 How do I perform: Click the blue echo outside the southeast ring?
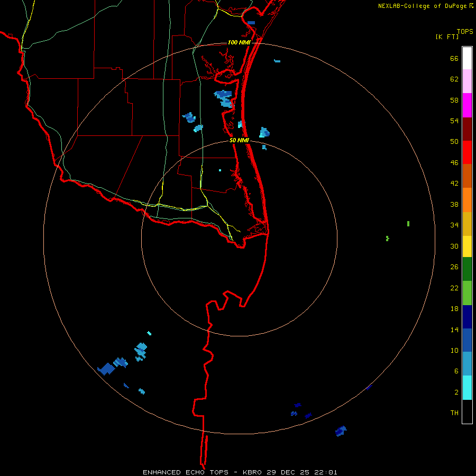tap(341, 431)
